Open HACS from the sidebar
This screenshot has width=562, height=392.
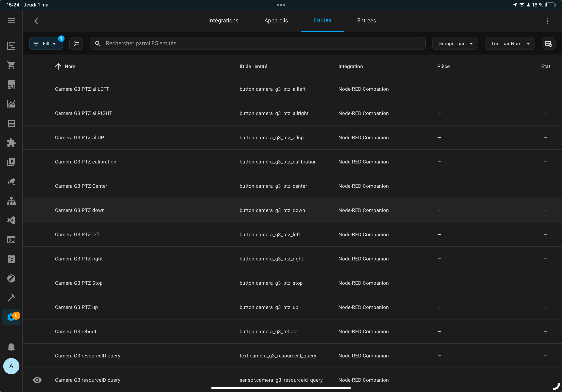tap(11, 85)
